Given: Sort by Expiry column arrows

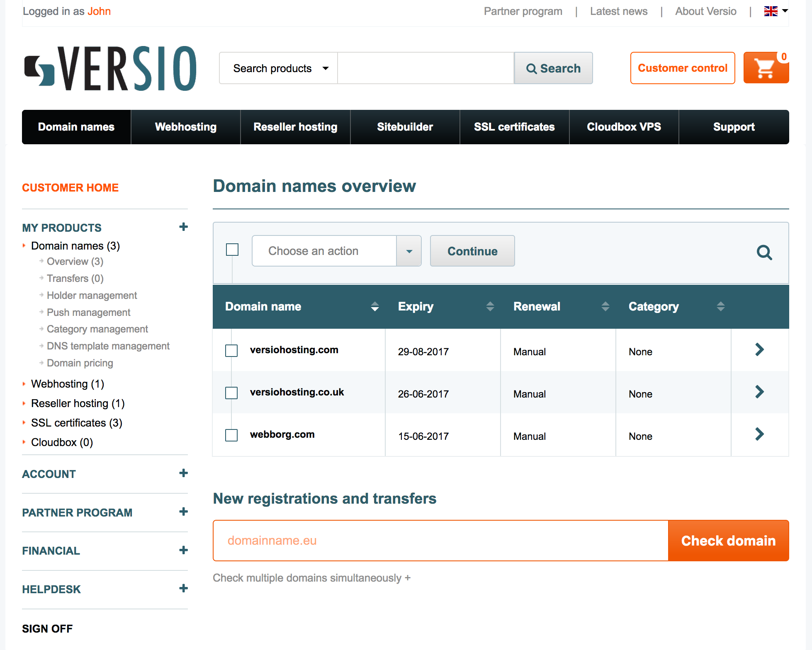Looking at the screenshot, I should (490, 306).
